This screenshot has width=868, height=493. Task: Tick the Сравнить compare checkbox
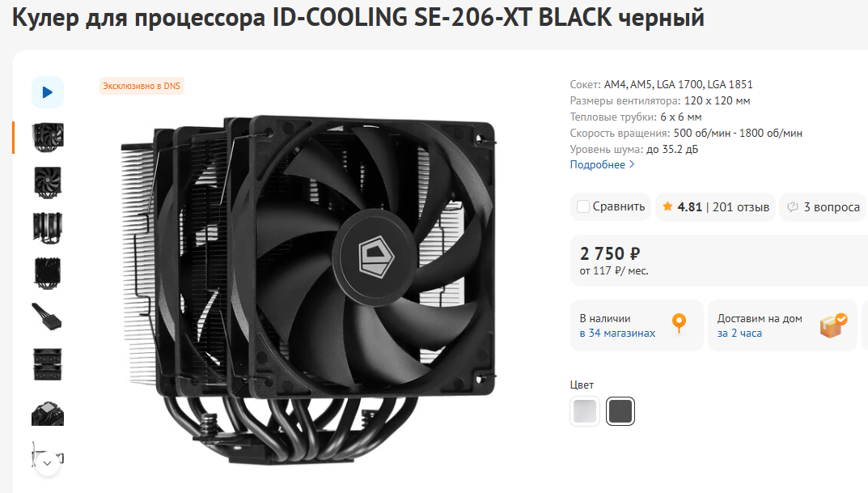coord(583,206)
